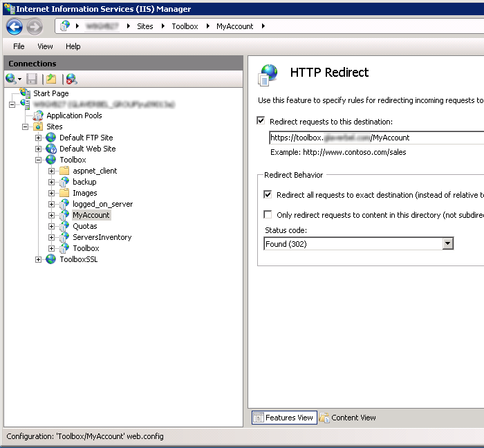Select the Start Page item in tree

coord(50,93)
